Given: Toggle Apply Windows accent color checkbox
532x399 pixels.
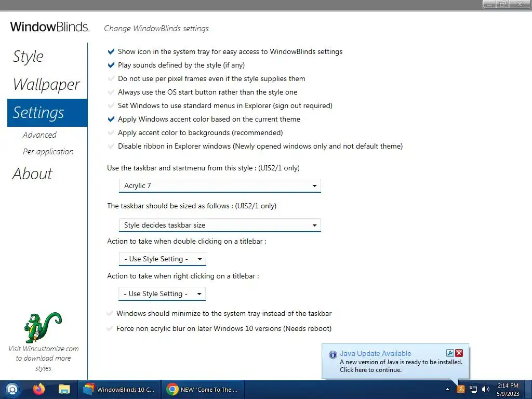Looking at the screenshot, I should [x=111, y=119].
